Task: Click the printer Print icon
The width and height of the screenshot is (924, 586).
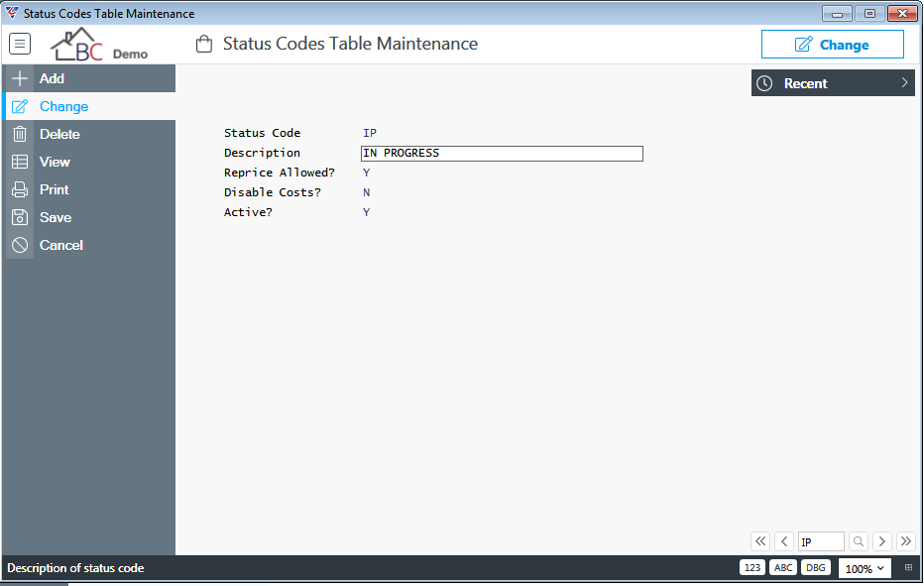Action: [x=20, y=189]
